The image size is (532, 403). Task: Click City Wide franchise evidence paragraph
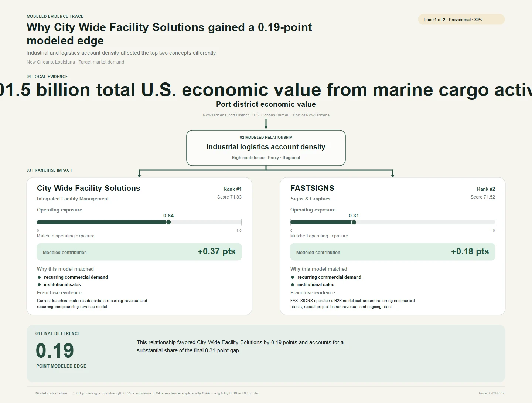(92, 304)
